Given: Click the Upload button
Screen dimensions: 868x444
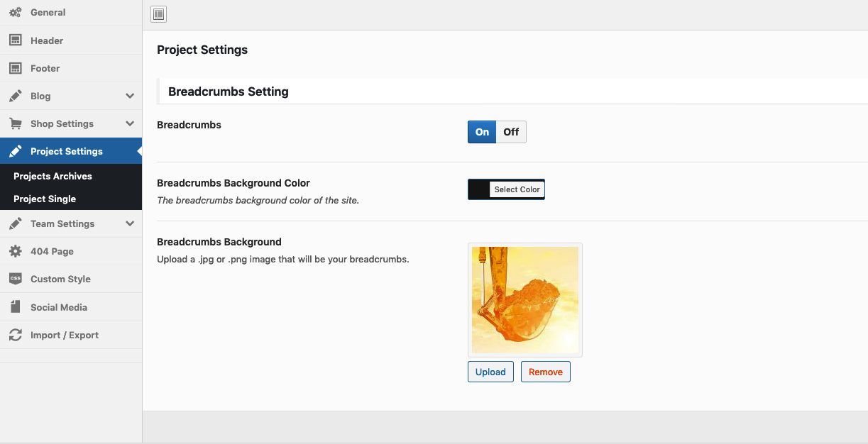Looking at the screenshot, I should pyautogui.click(x=490, y=372).
